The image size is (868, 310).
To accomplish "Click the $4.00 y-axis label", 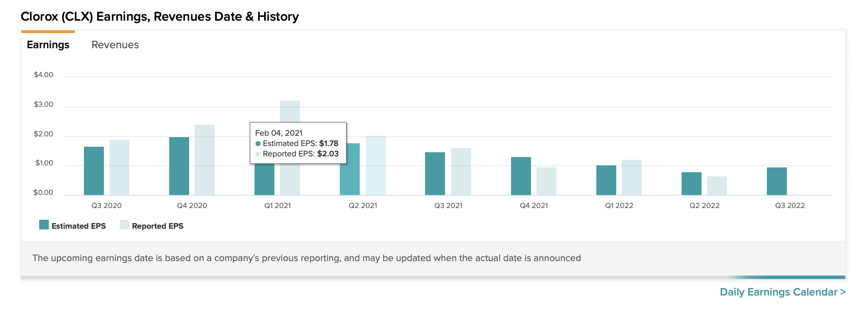I will pos(43,75).
